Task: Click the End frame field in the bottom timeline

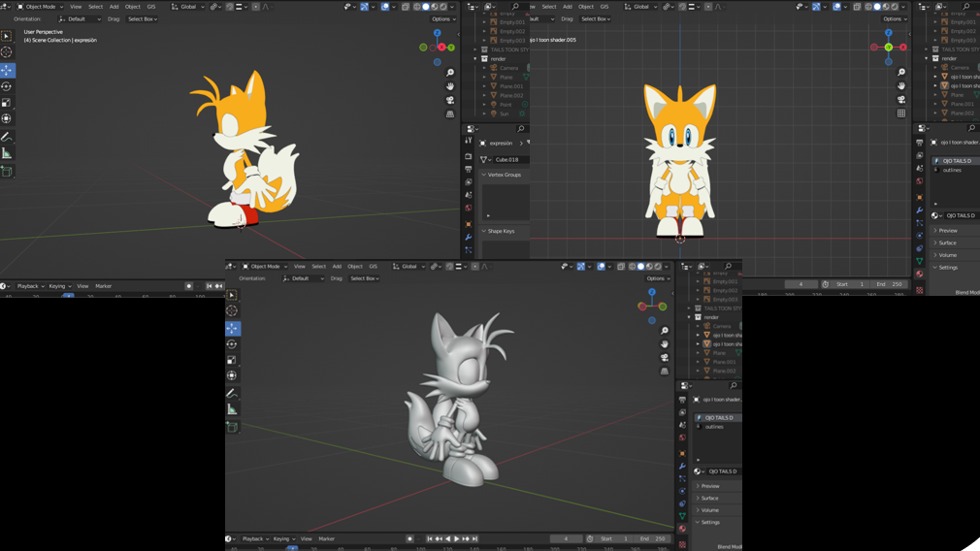Action: pos(655,539)
